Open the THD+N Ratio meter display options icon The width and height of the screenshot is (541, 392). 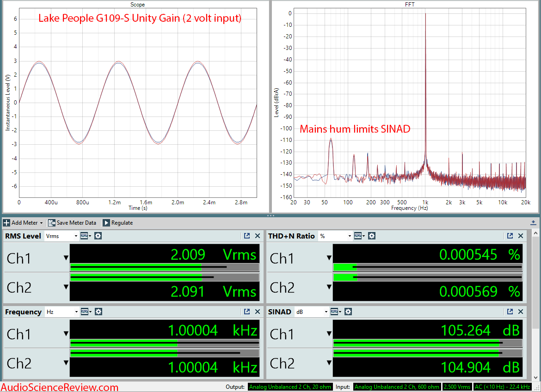click(359, 236)
